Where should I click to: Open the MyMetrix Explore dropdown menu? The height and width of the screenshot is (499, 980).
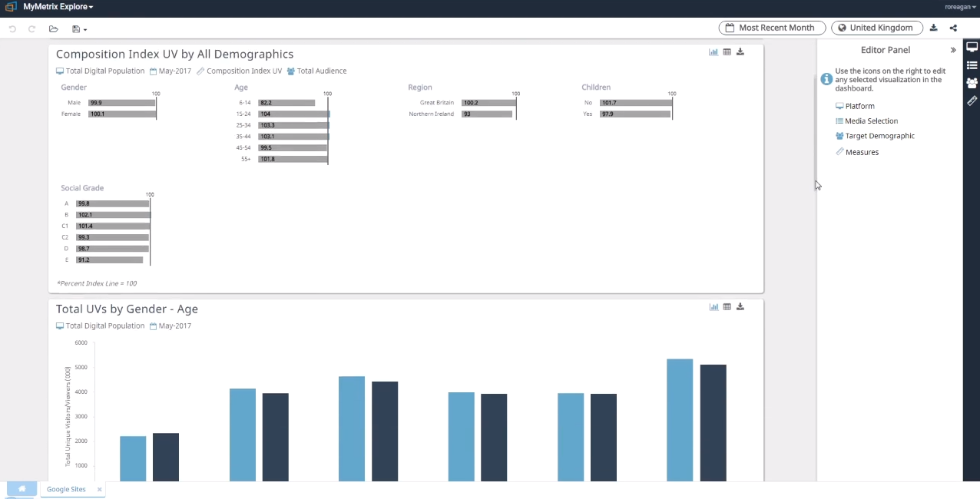(58, 7)
